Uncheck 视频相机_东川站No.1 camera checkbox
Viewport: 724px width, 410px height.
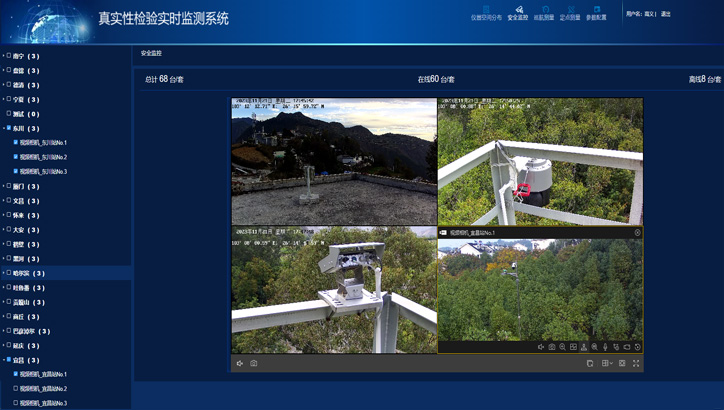15,143
